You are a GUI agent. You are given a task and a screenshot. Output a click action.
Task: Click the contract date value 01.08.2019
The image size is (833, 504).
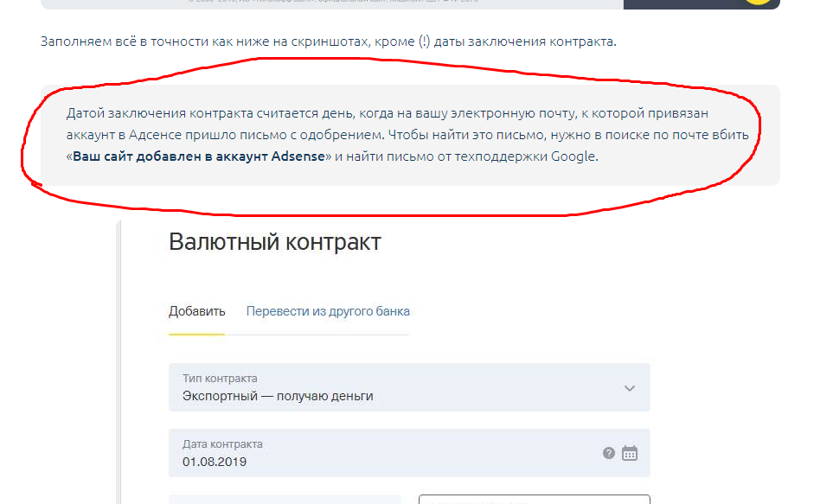coord(215,462)
